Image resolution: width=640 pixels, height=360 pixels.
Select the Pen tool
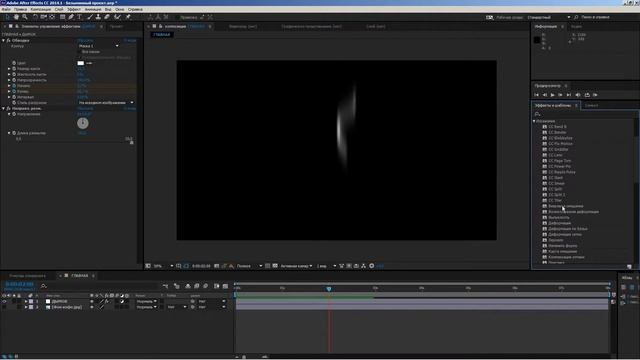[x=71, y=17]
